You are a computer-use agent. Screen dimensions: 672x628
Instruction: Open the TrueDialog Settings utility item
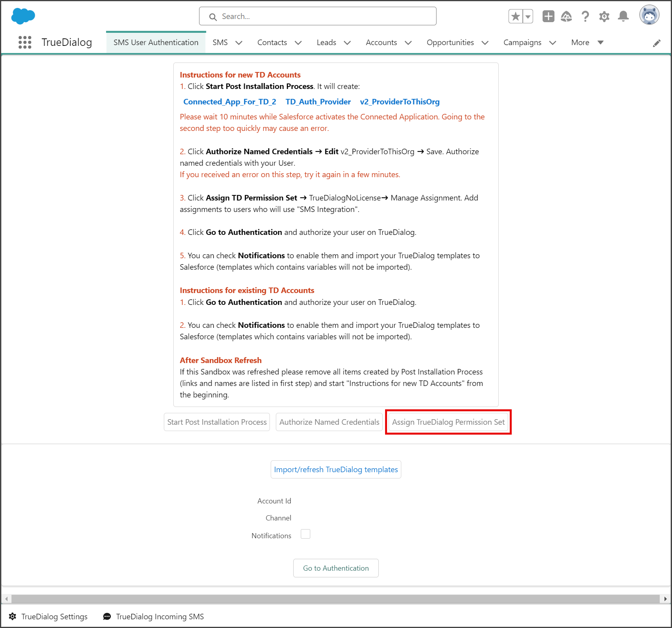[48, 617]
